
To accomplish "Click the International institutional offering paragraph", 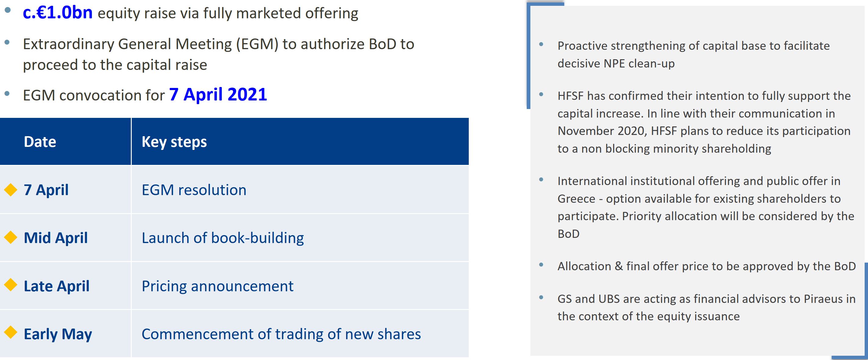I will pyautogui.click(x=705, y=207).
